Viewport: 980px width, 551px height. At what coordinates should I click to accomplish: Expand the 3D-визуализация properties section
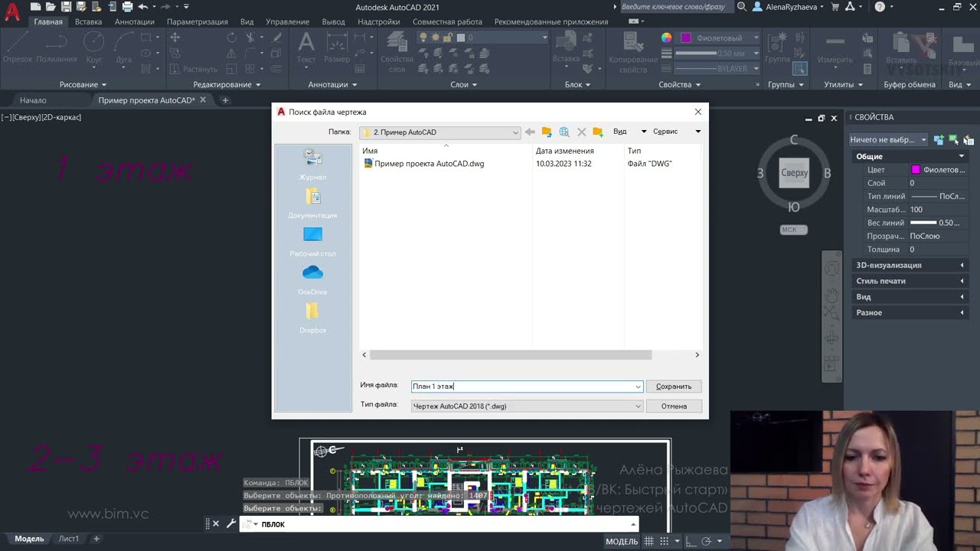pos(910,266)
